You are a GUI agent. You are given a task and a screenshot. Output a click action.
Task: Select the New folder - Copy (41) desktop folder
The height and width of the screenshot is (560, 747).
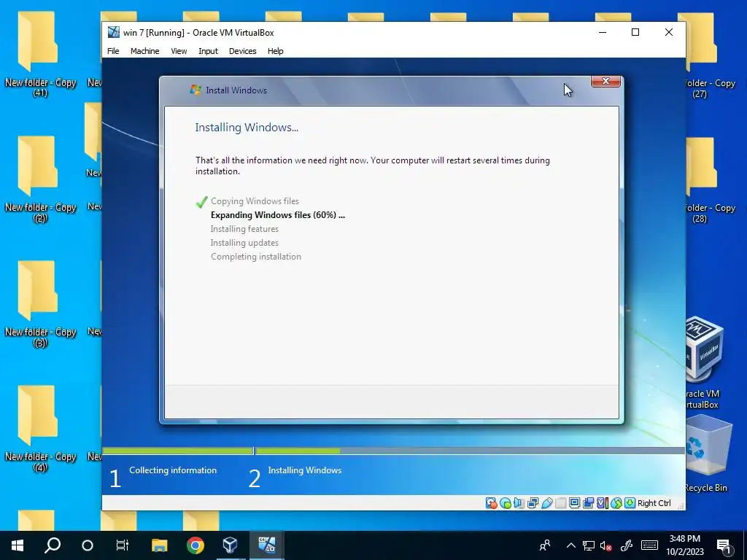[40, 53]
